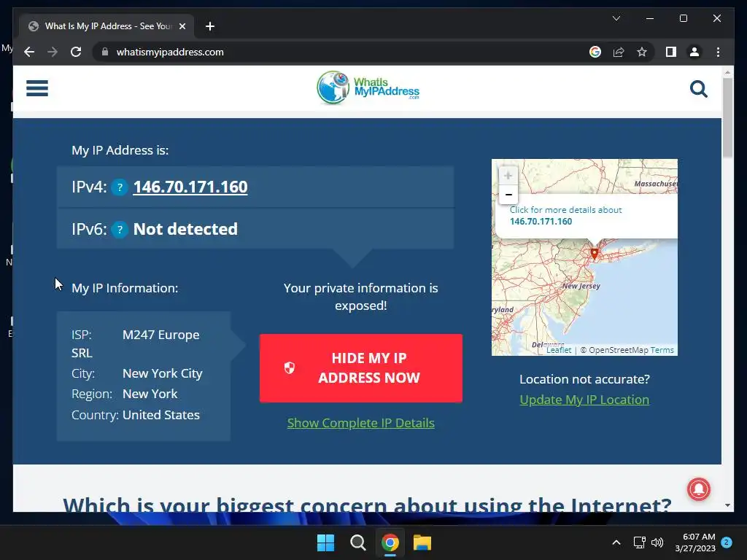Open the clock and date panel
The width and height of the screenshot is (747, 560).
[x=695, y=542]
